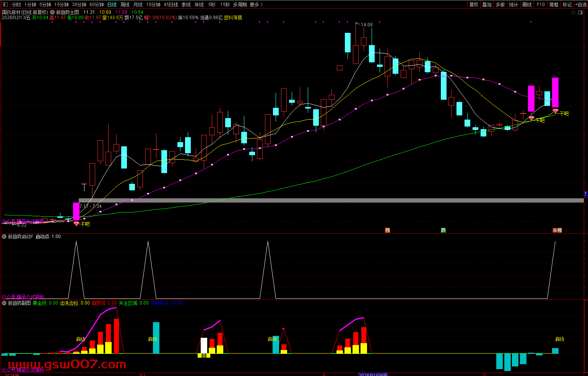Toggle the right side panel icon

581,13
